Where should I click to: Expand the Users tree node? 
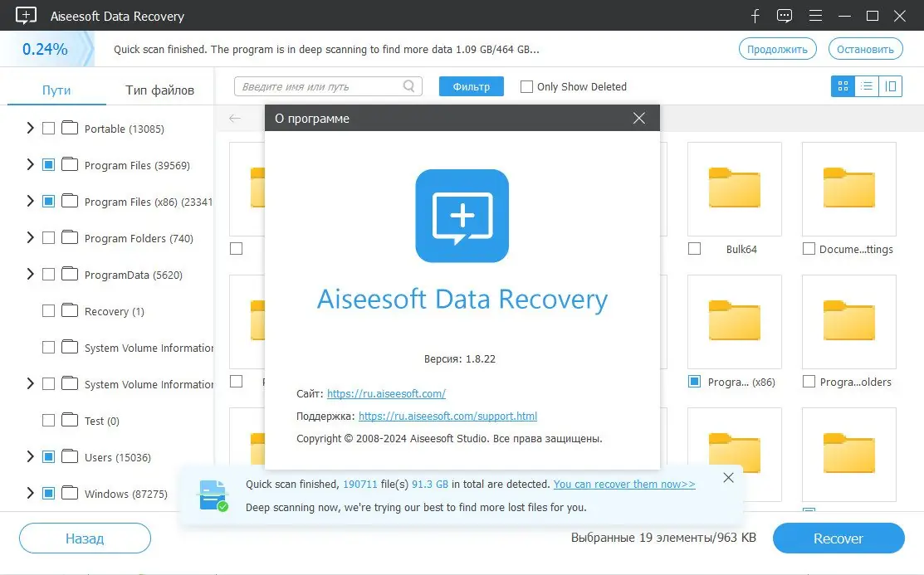[30, 456]
